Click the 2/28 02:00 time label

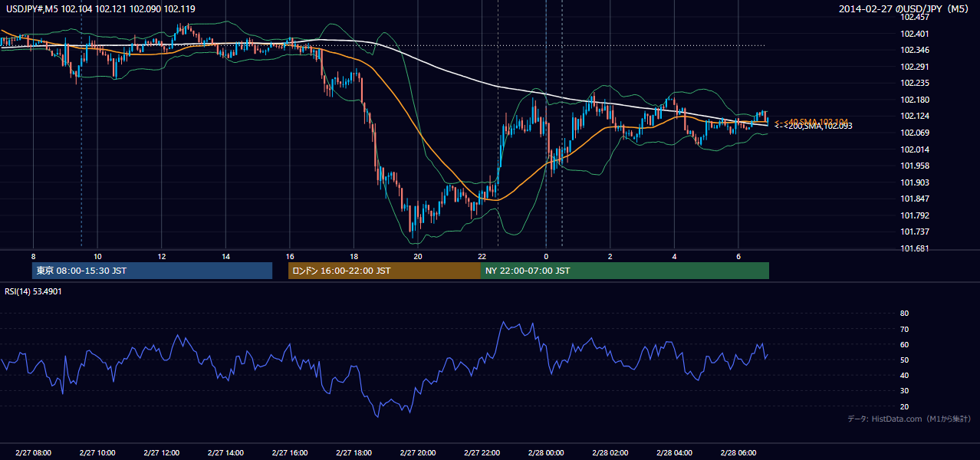[x=610, y=453]
